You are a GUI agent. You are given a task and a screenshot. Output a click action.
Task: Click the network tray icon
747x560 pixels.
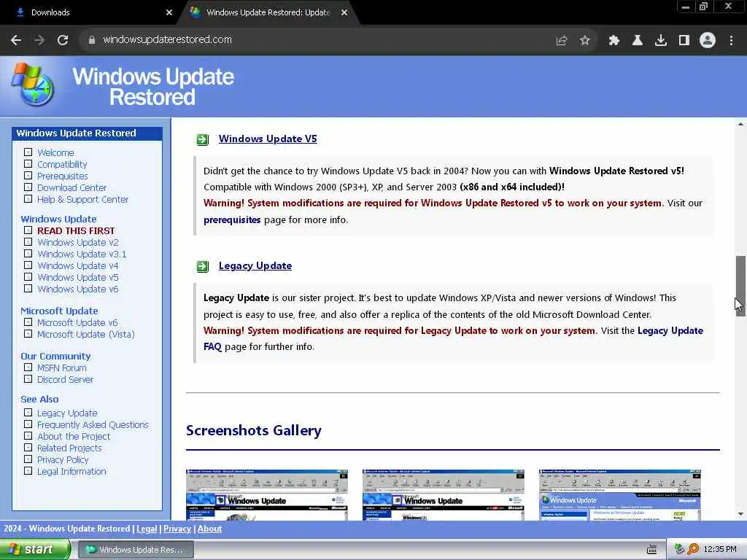[x=679, y=550]
